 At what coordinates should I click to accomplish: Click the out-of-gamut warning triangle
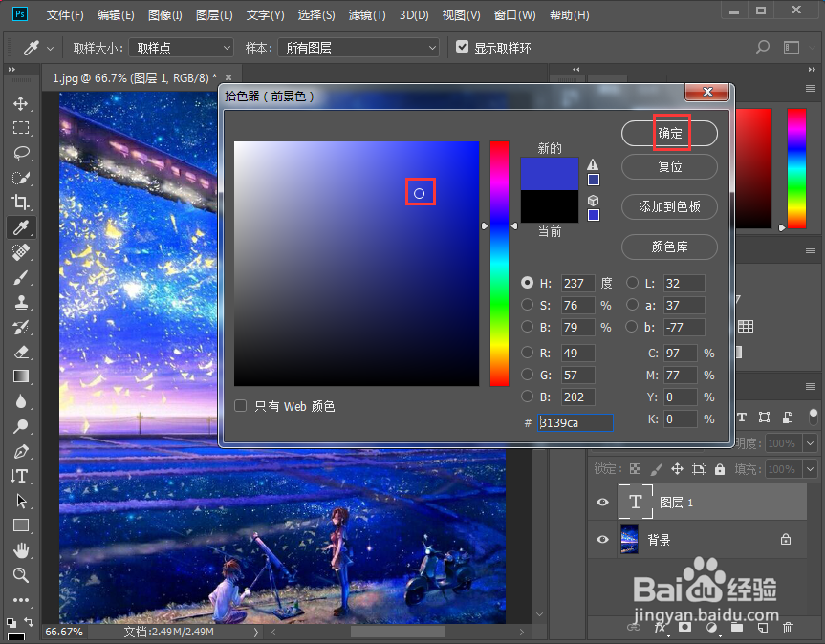(x=593, y=164)
